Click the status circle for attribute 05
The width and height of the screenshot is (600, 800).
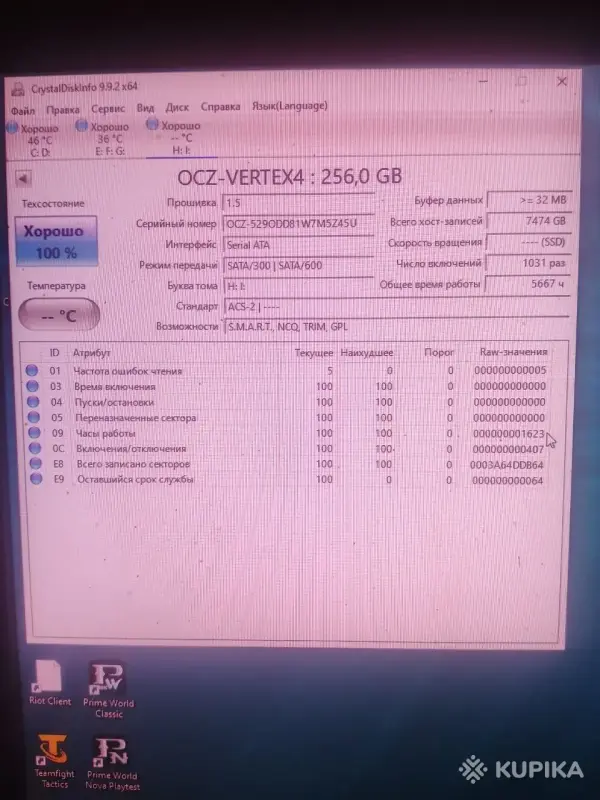click(x=33, y=417)
